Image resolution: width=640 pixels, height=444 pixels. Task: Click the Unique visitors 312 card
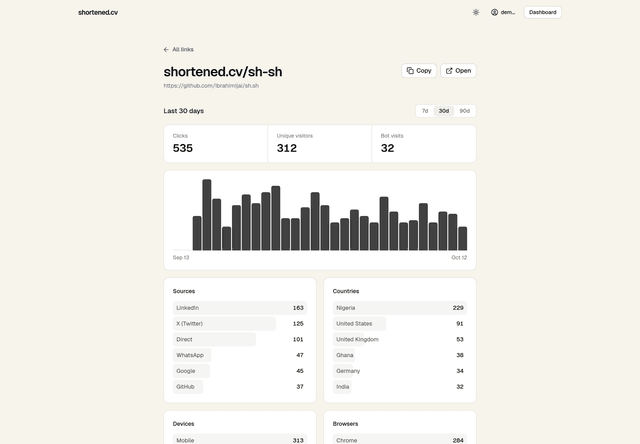(x=320, y=144)
